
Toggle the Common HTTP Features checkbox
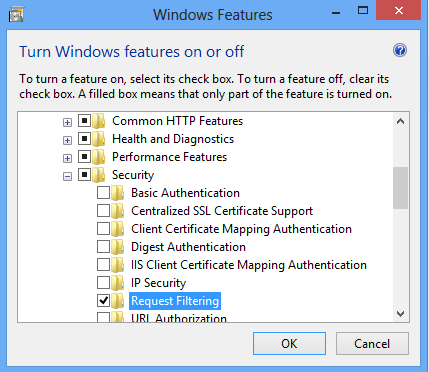click(84, 121)
